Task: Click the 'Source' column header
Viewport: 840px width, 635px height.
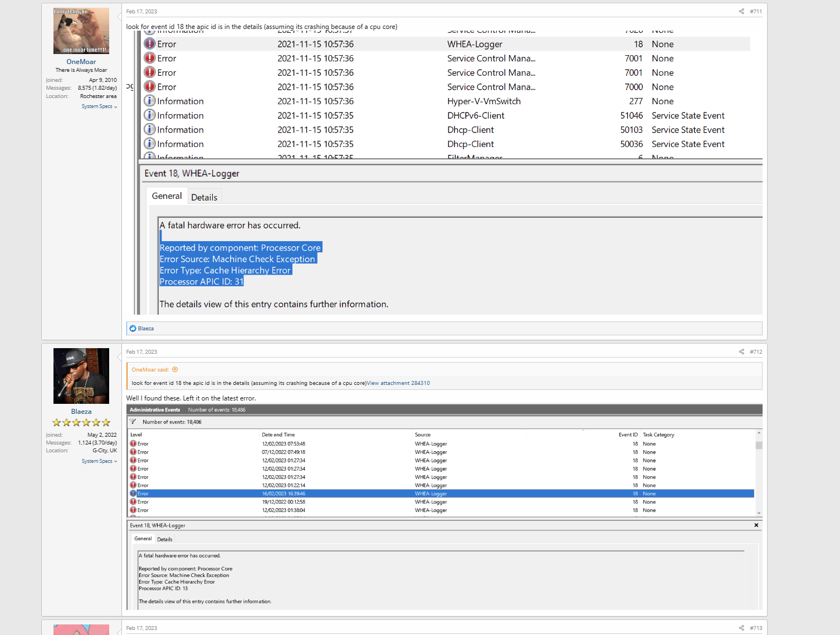Action: pyautogui.click(x=423, y=434)
